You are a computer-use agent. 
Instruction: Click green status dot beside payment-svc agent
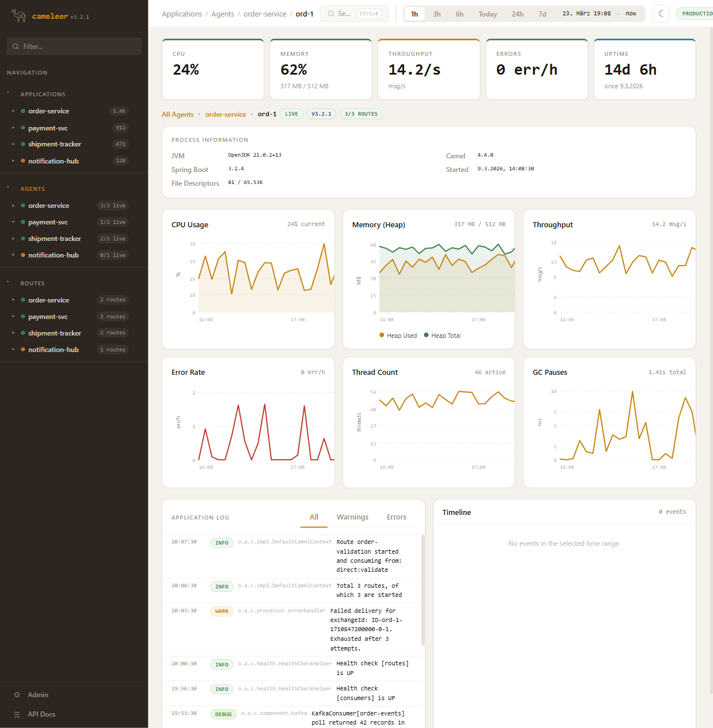tap(23, 222)
